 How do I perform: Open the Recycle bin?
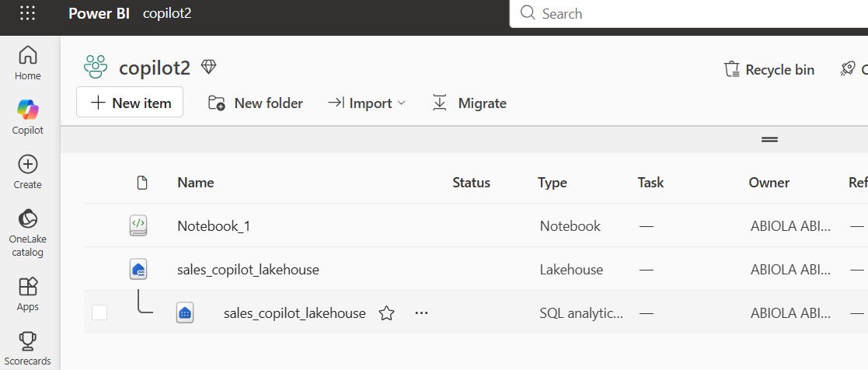769,70
